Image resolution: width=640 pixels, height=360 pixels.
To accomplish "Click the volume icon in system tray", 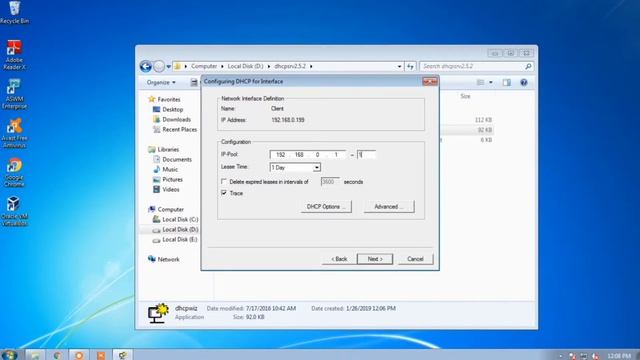I will pos(596,356).
